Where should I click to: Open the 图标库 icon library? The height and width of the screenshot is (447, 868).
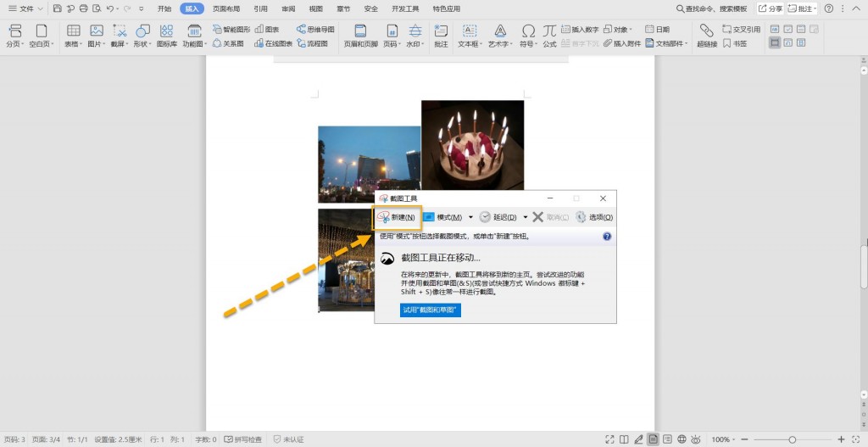pos(167,36)
